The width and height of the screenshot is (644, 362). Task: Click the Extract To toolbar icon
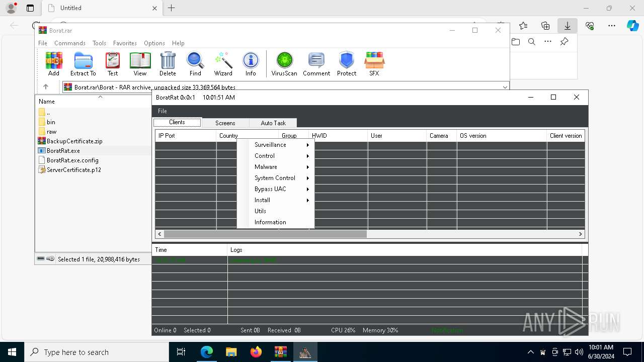(83, 64)
